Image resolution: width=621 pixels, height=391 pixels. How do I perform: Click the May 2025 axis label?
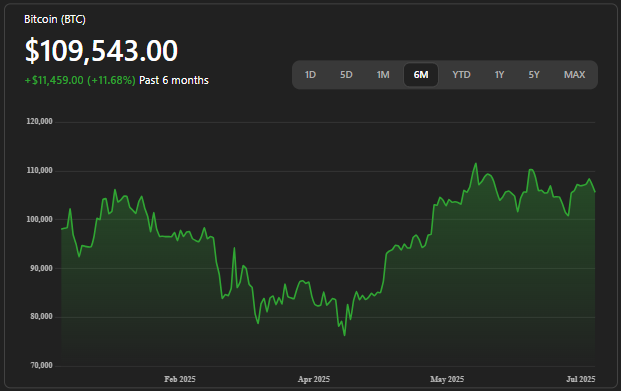coord(447,379)
